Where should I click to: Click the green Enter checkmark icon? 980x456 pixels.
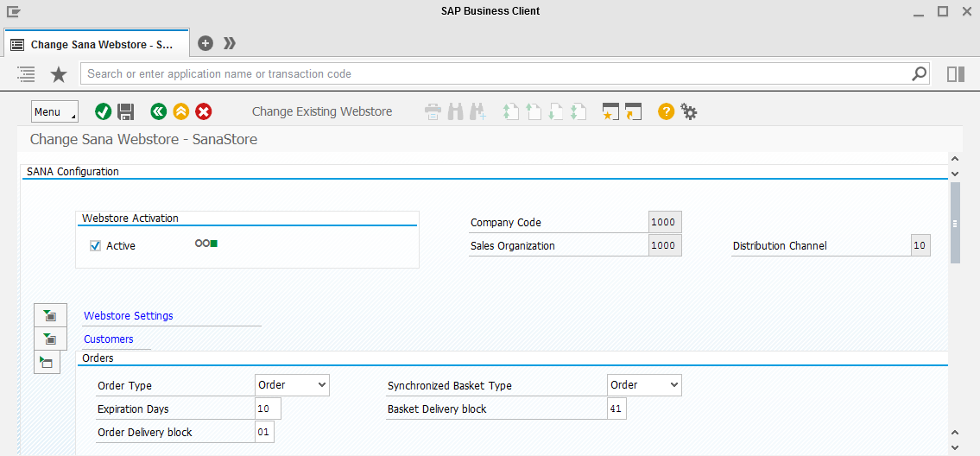pos(103,112)
